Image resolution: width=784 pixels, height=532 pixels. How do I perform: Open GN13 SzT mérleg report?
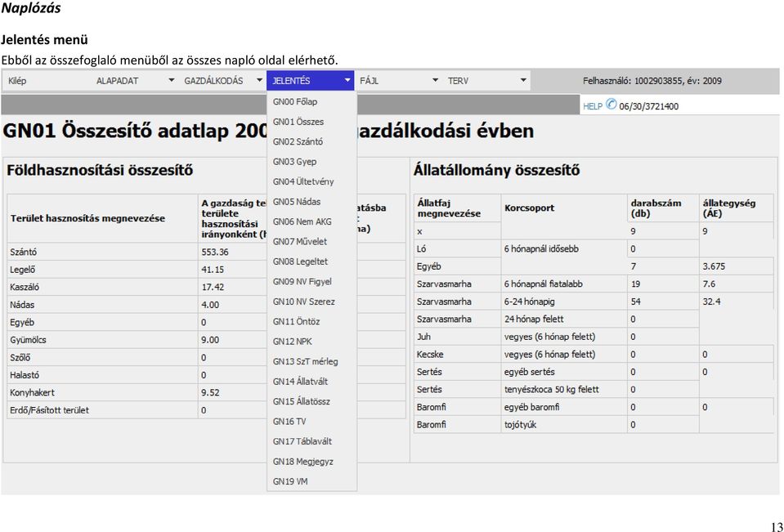[306, 361]
